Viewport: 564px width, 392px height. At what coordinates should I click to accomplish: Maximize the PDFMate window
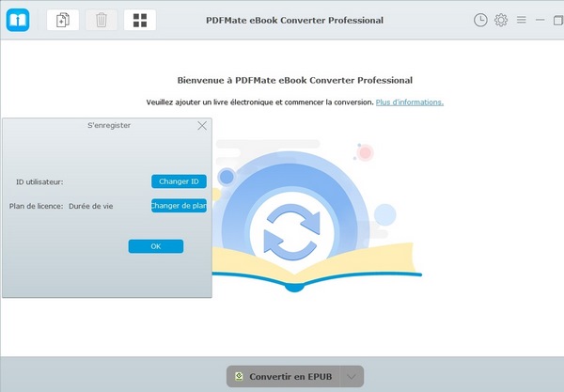click(x=558, y=20)
